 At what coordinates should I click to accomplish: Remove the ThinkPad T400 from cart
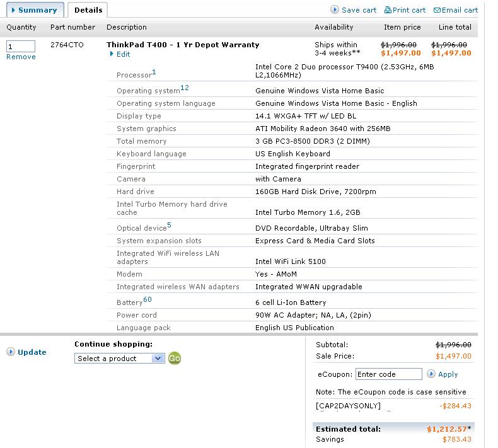tap(21, 57)
